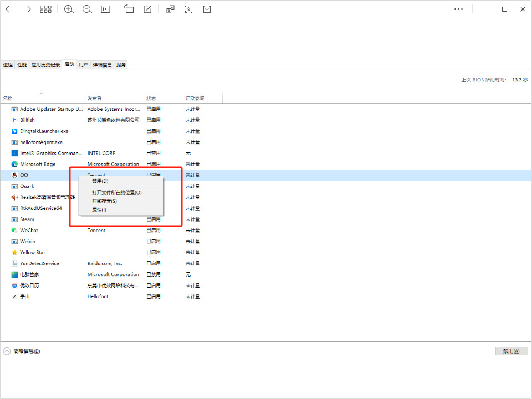
Task: Click the Adobe Updater Startup icon
Action: point(14,109)
